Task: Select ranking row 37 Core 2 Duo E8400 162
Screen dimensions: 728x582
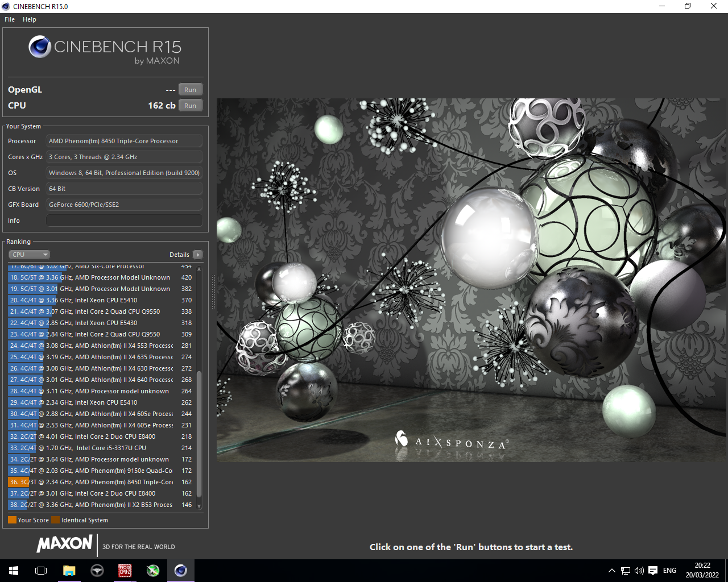Action: pos(101,493)
